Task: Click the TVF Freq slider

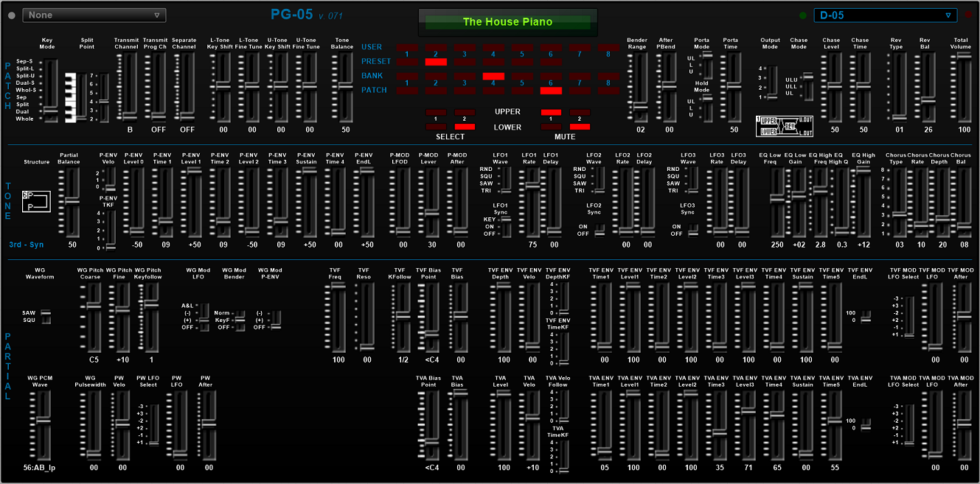Action: [338, 317]
